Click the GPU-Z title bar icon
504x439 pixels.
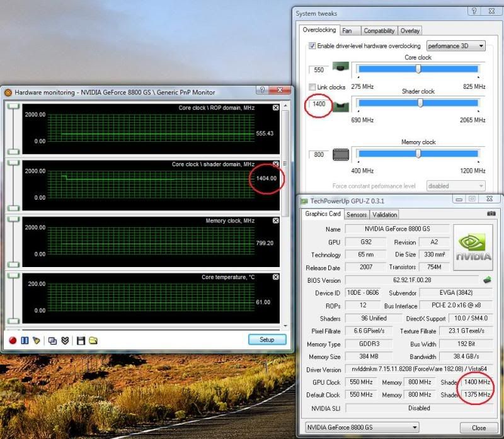point(304,201)
